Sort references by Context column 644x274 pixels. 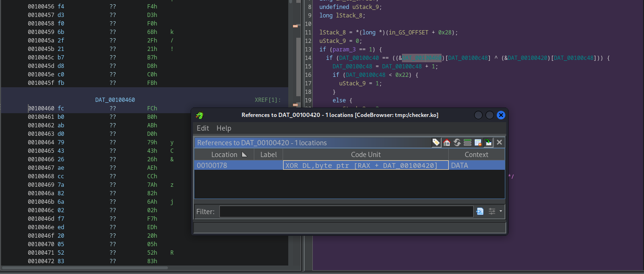477,155
